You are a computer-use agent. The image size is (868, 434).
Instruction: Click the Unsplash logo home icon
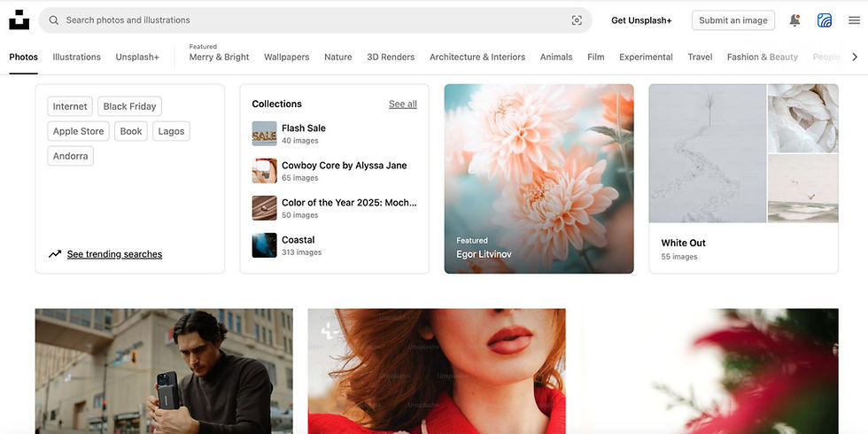(x=19, y=19)
